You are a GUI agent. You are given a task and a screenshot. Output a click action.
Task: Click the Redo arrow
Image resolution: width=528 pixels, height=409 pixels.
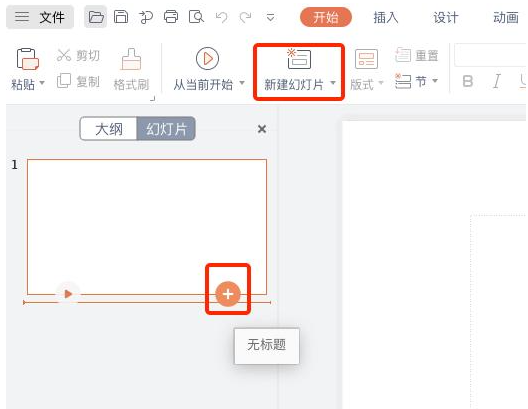[245, 17]
